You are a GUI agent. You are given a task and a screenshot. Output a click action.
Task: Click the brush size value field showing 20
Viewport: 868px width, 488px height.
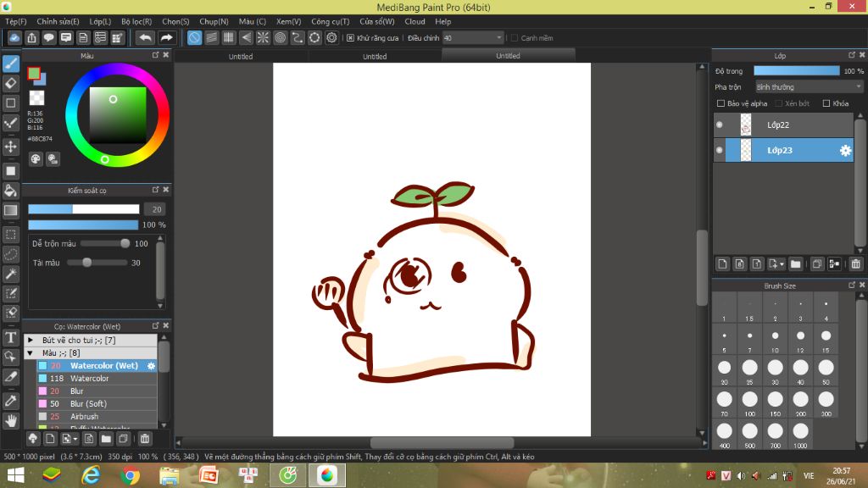coord(155,209)
